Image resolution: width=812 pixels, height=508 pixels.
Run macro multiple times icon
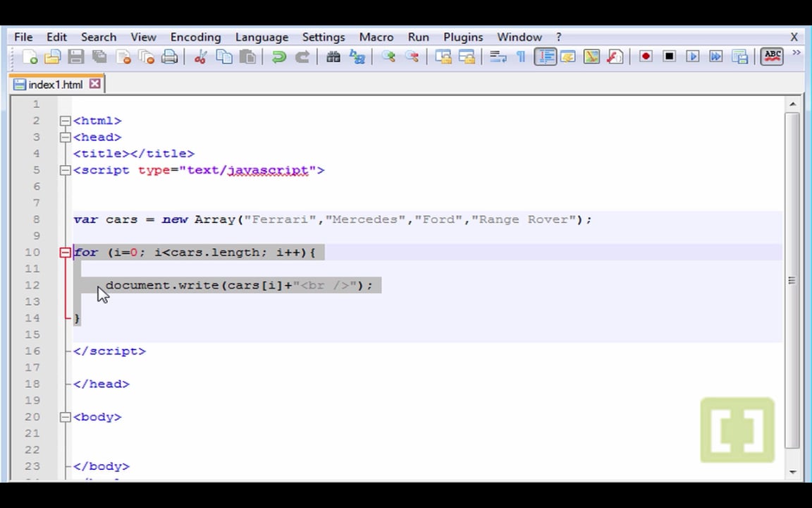(715, 56)
